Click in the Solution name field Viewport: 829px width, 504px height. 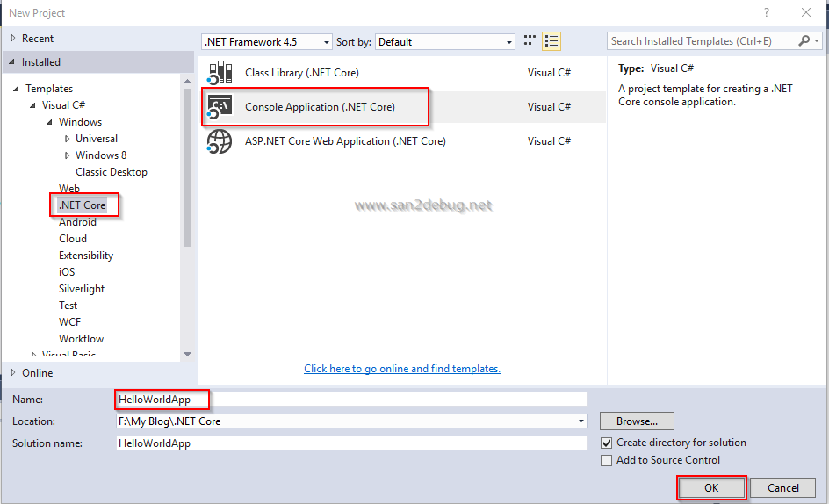pyautogui.click(x=351, y=443)
